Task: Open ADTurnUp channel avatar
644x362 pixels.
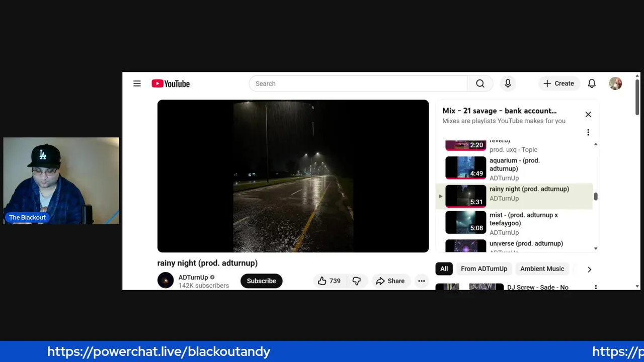Action: click(x=166, y=281)
